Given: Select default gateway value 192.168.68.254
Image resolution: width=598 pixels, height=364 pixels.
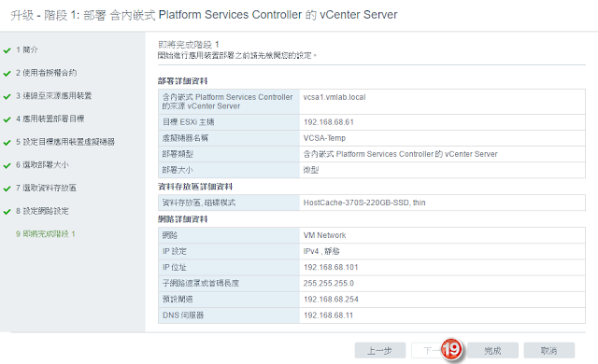Looking at the screenshot, I should (331, 300).
